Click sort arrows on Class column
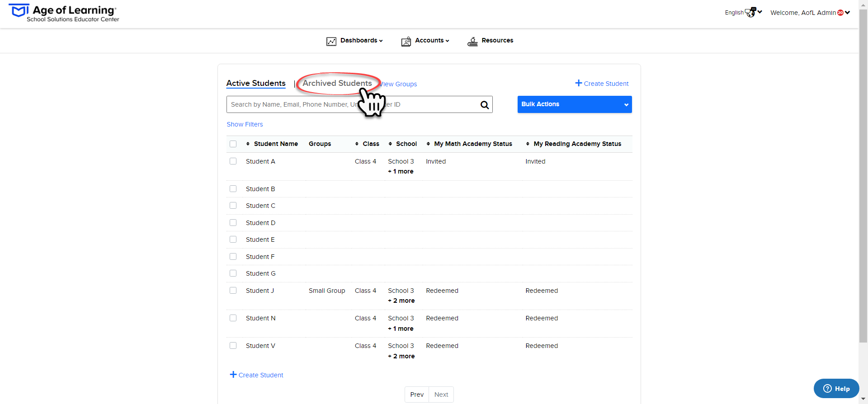Image resolution: width=868 pixels, height=404 pixels. 357,144
